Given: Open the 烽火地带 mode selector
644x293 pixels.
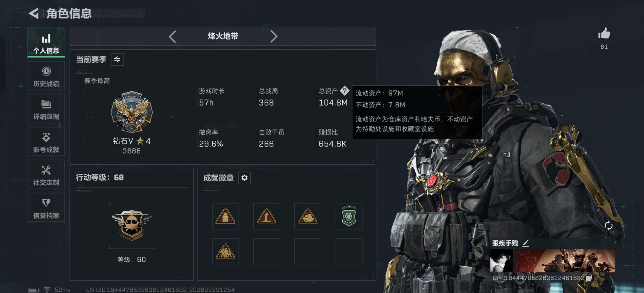Looking at the screenshot, I should [x=223, y=36].
